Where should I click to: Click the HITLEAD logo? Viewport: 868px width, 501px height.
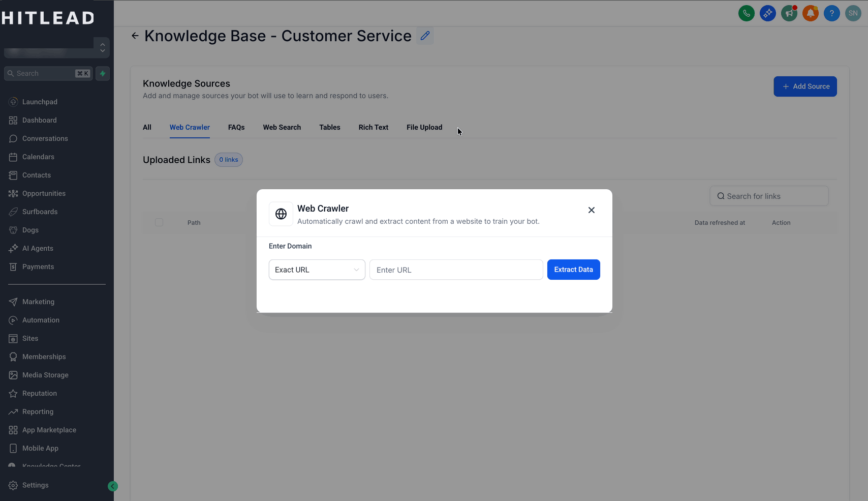48,18
